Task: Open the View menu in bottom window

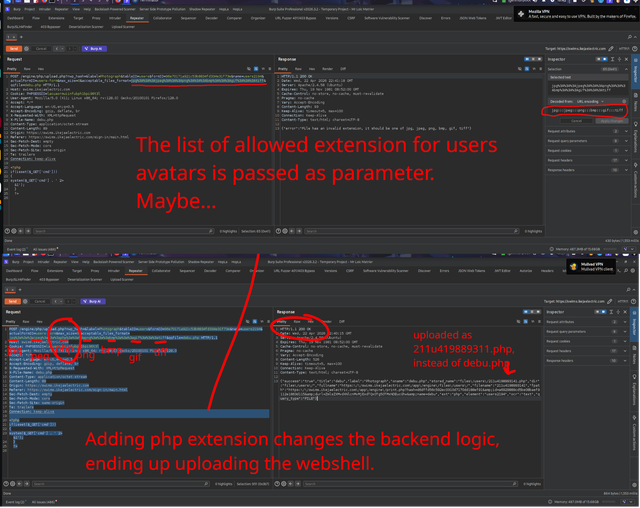Action: [x=76, y=262]
